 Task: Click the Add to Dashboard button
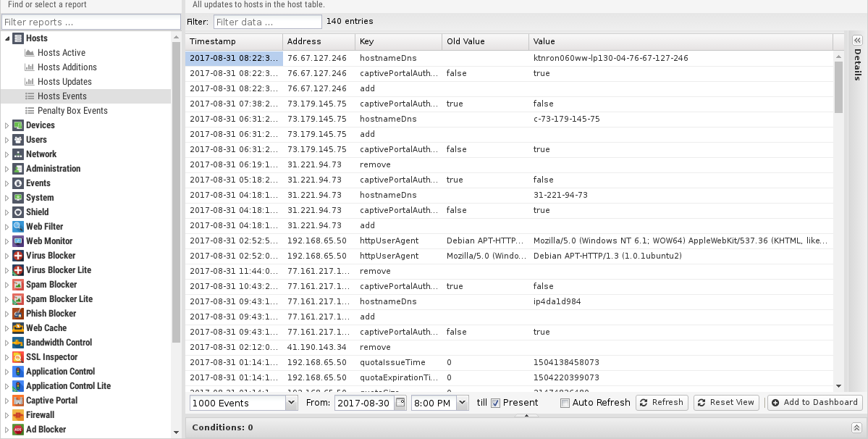pos(814,403)
